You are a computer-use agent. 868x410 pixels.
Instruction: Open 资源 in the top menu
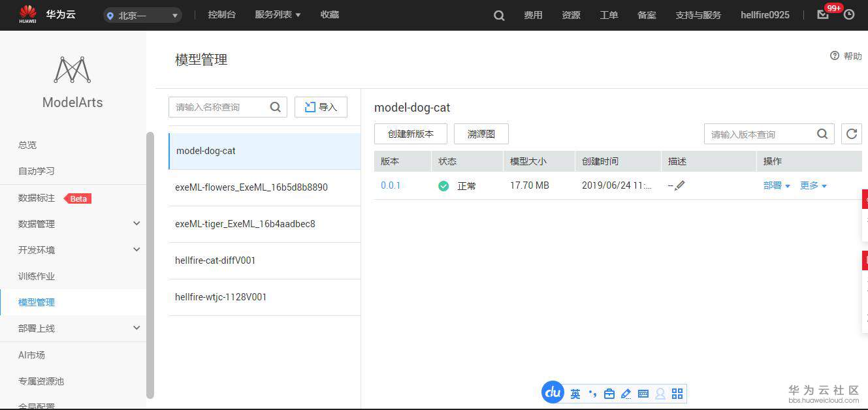571,15
